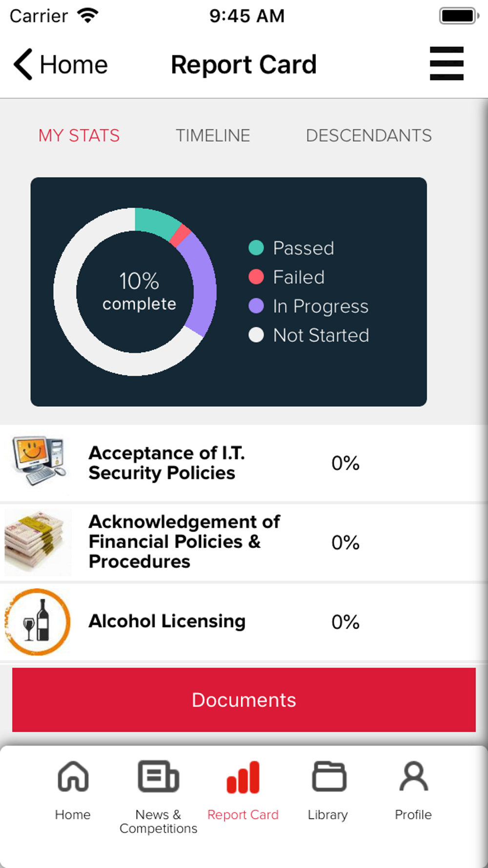Viewport: 488px width, 868px height.
Task: Open Acknowledgement of Financial Policies & Procedures
Action: [244, 542]
